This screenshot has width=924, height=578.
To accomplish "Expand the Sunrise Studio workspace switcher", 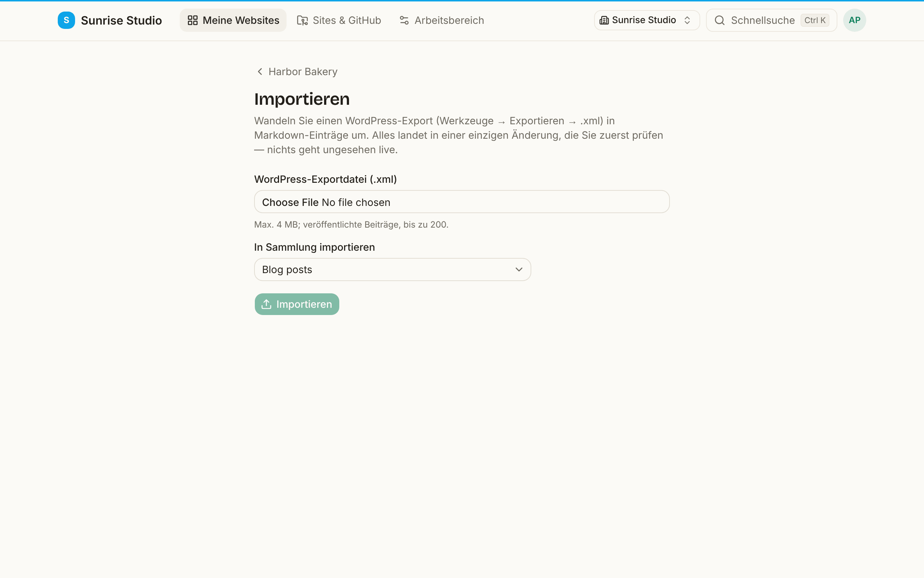I will pos(647,20).
